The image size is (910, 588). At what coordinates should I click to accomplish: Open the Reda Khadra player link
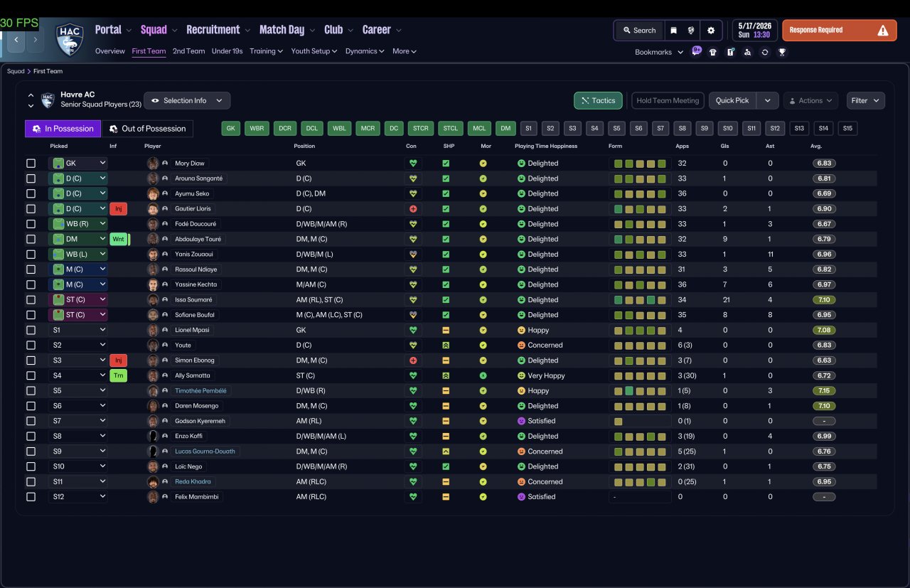coord(193,482)
